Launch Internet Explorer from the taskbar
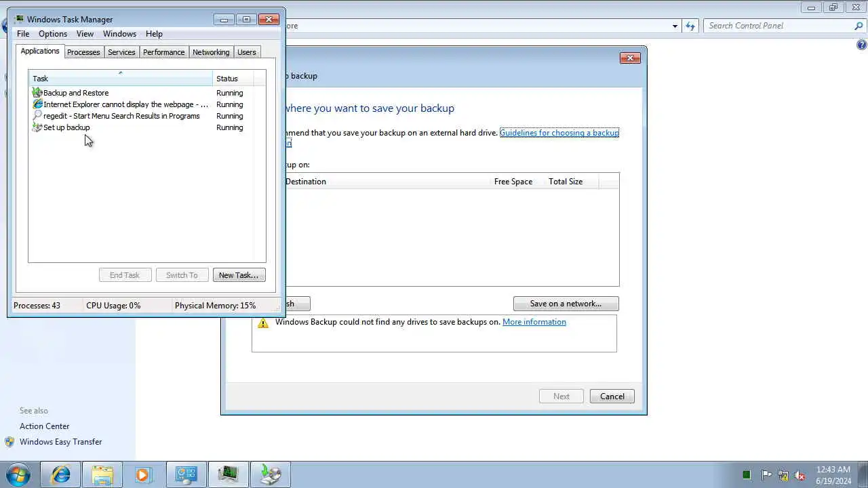 point(61,474)
